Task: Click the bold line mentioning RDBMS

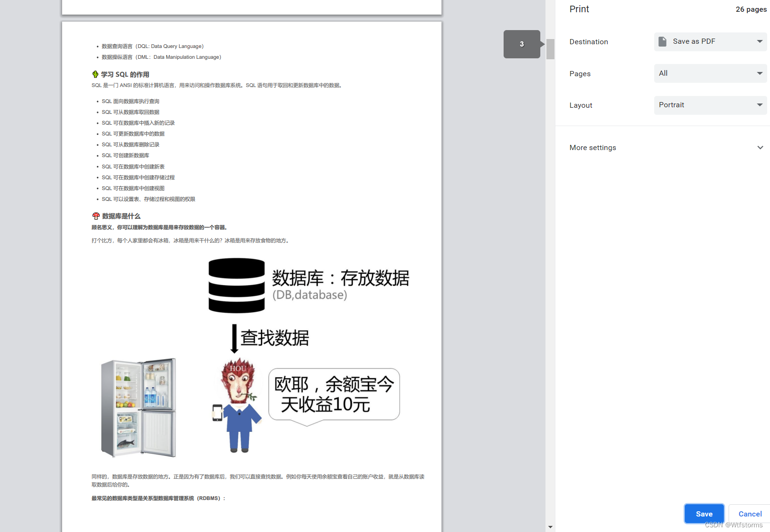Action: 159,498
